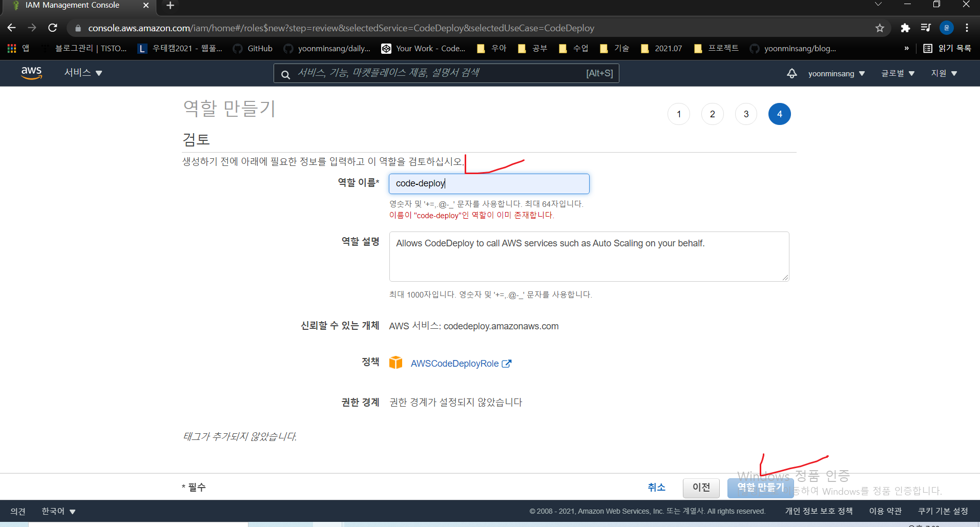Open the tab search chevron in title bar
Viewport: 980px width, 527px height.
tap(878, 4)
